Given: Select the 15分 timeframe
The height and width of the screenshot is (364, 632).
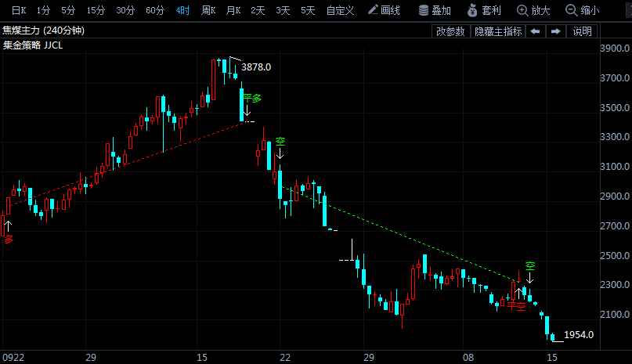Looking at the screenshot, I should click(x=96, y=10).
